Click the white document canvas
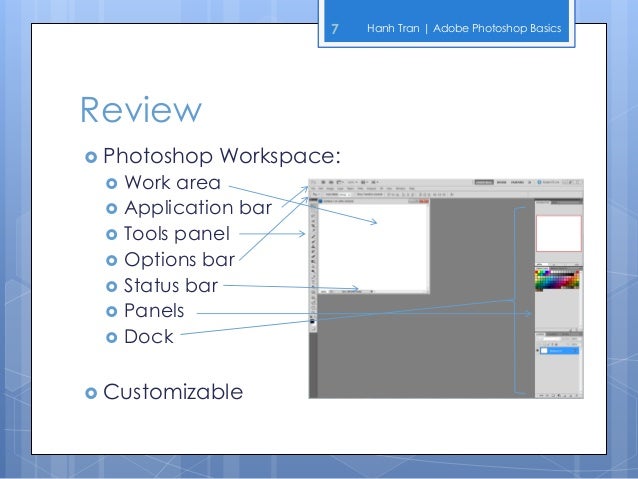 (x=373, y=247)
